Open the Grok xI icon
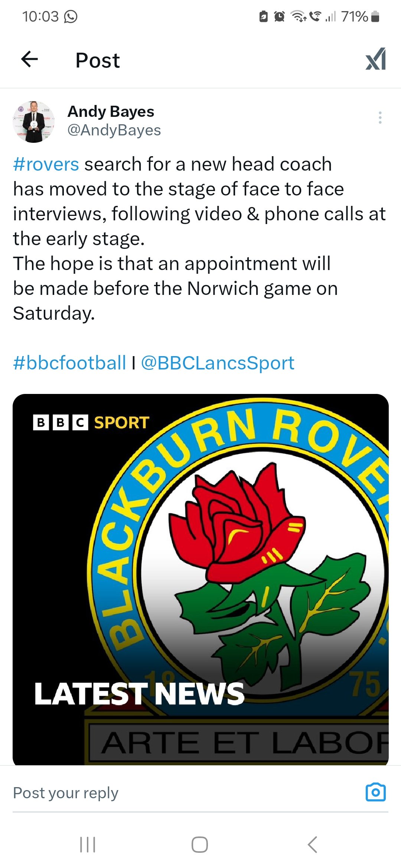Image resolution: width=401 pixels, height=868 pixels. coord(375,59)
